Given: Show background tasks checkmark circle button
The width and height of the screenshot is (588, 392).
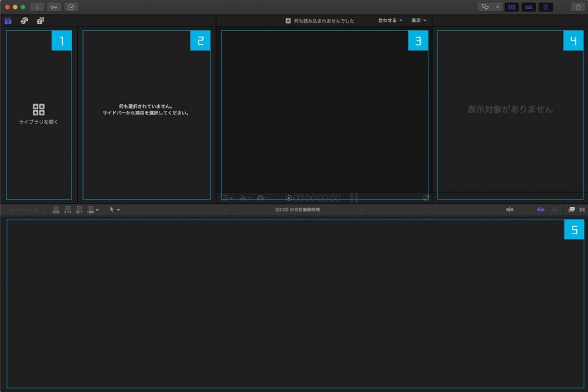Looking at the screenshot, I should pos(71,7).
